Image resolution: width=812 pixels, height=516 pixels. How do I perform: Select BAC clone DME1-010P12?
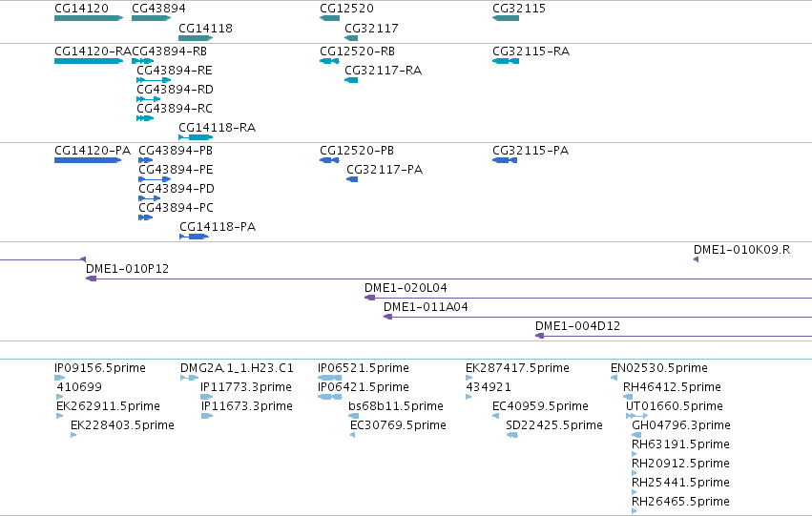tap(449, 279)
